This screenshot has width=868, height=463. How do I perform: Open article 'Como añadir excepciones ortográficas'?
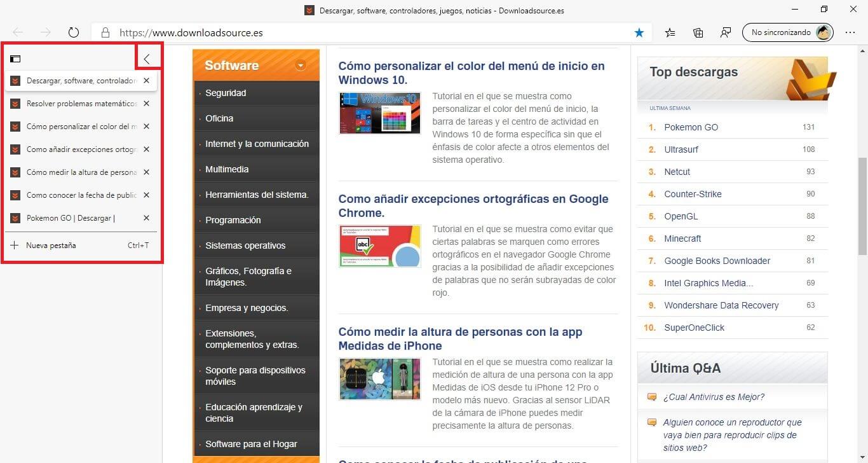tap(473, 205)
